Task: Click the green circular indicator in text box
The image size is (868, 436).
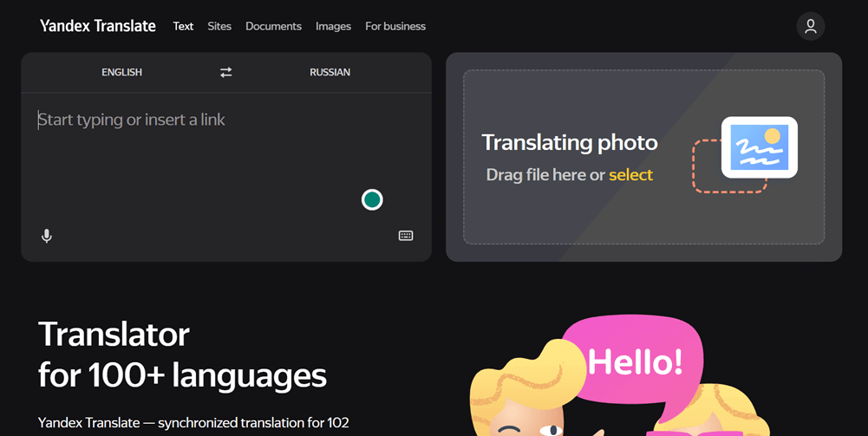Action: click(372, 199)
